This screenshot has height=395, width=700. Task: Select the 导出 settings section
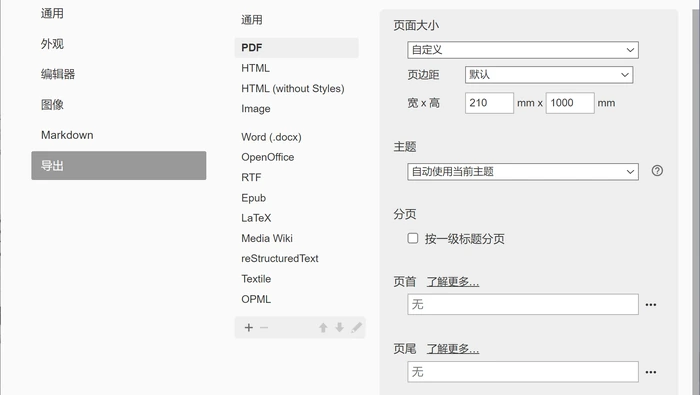(119, 166)
